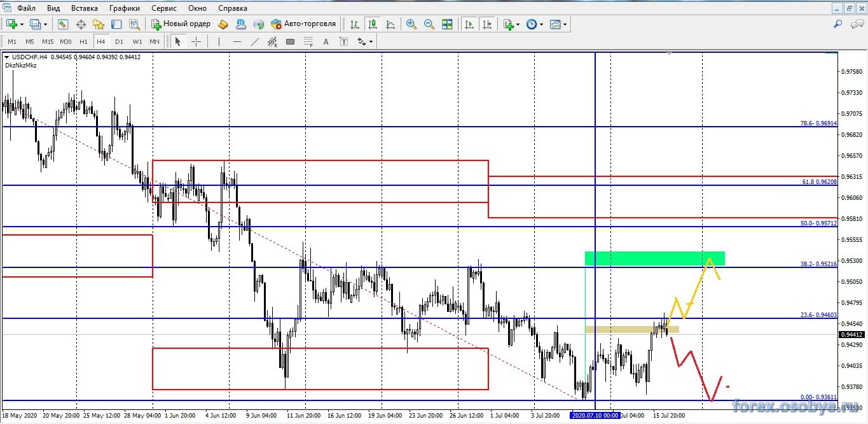Switch timeframe to H1
868x424 pixels.
83,41
